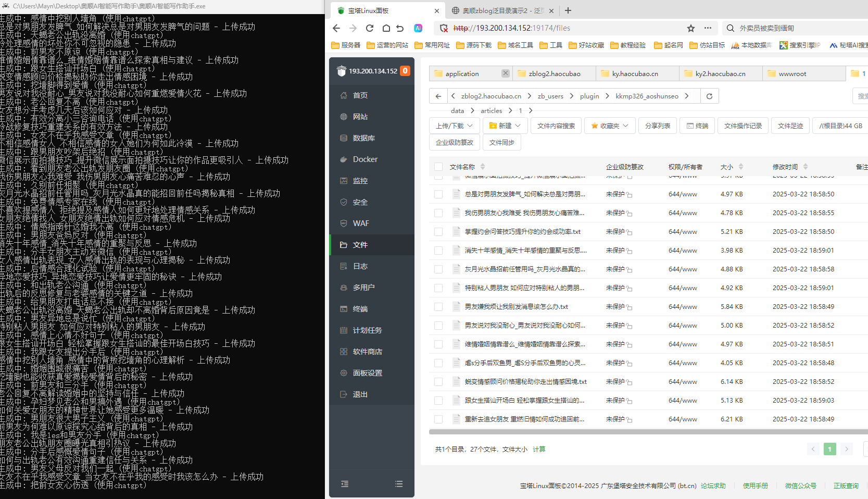Switch to ky.haocubao.cn file tab
This screenshot has height=499, width=868.
[637, 73]
